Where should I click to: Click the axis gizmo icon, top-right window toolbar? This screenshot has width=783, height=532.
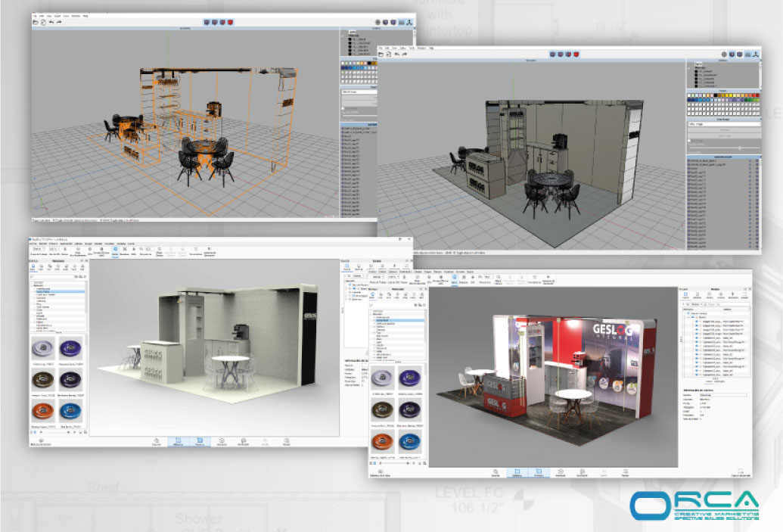pos(756,54)
